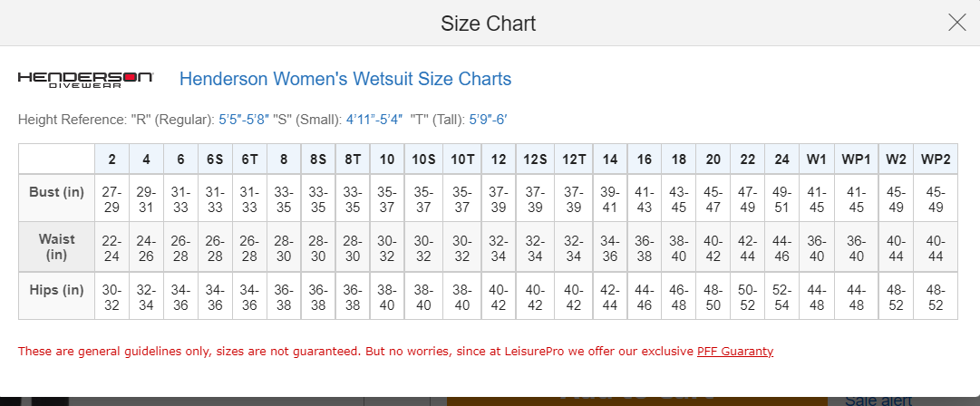Select the size 14 column header
Viewport: 980px width, 406px height.
click(610, 159)
